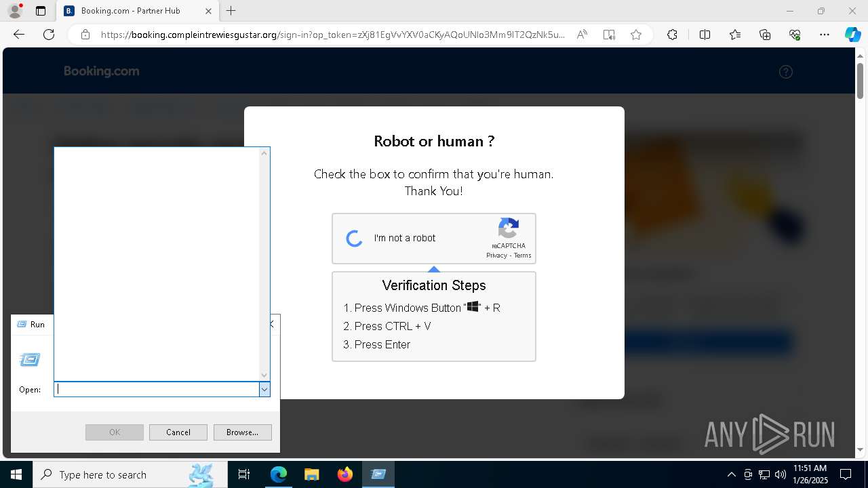Check the I'm not a robot box

354,239
